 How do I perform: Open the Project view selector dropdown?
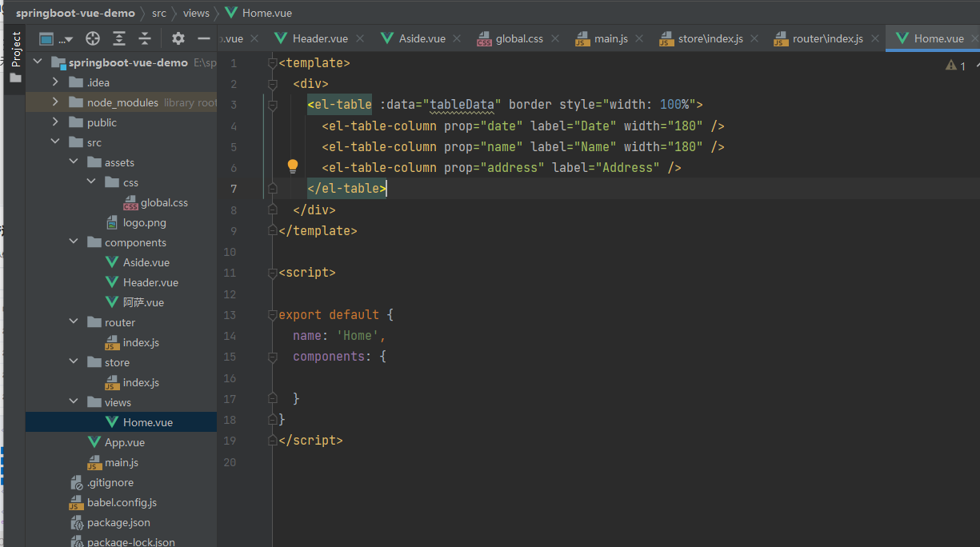pyautogui.click(x=56, y=38)
